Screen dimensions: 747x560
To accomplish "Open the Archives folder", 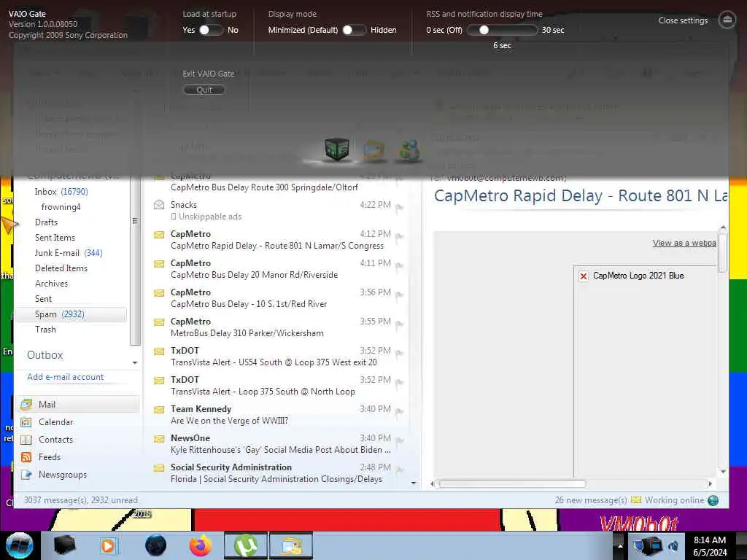I will point(51,284).
